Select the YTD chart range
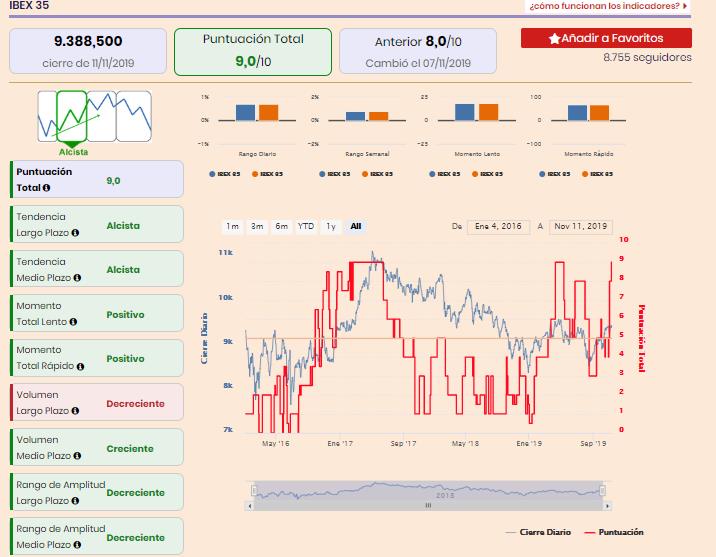Viewport: 716px width, 557px height. tap(306, 226)
